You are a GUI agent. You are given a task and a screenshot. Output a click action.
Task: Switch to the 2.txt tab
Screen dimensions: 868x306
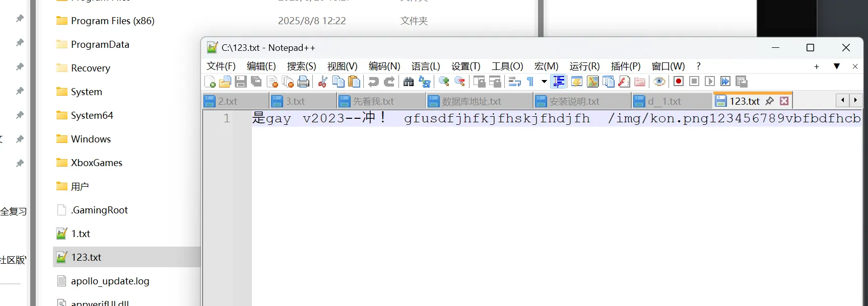tap(235, 101)
